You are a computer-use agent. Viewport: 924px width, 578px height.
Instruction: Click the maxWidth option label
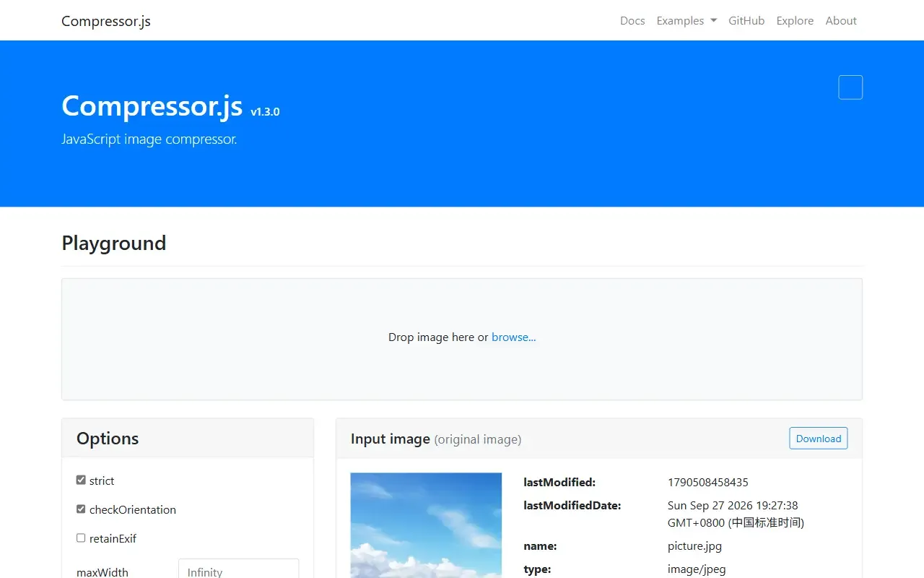pyautogui.click(x=103, y=572)
